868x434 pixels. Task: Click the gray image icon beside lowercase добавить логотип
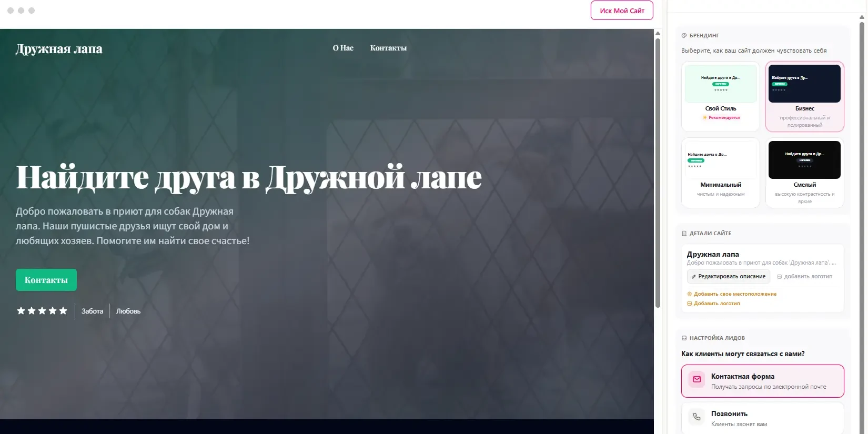coord(780,277)
